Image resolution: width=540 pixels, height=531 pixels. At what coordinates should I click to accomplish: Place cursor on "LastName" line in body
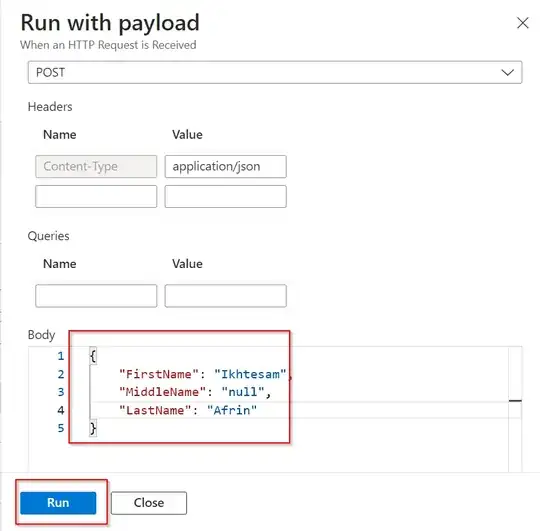coord(188,410)
